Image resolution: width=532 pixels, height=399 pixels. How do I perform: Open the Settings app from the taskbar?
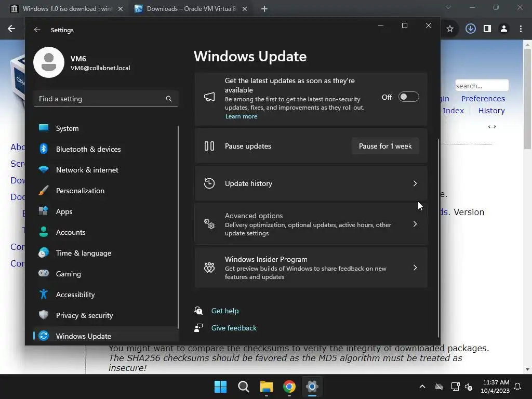coord(312,387)
